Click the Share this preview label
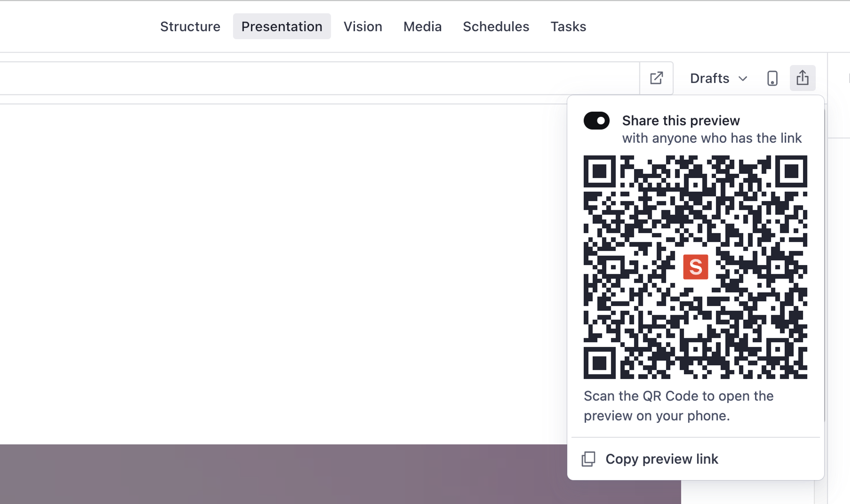 [680, 121]
